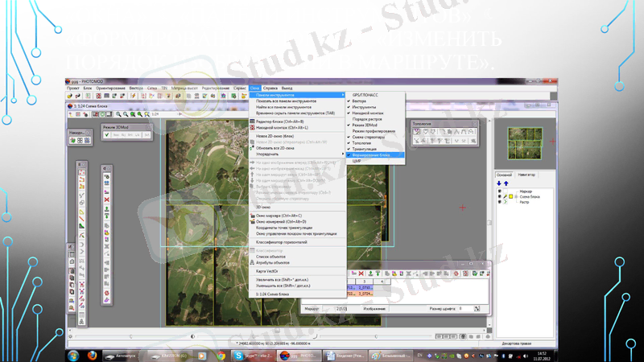Screen dimensions: 644x362
Task: Open Атрибуты объектов from the menu
Action: (x=273, y=263)
